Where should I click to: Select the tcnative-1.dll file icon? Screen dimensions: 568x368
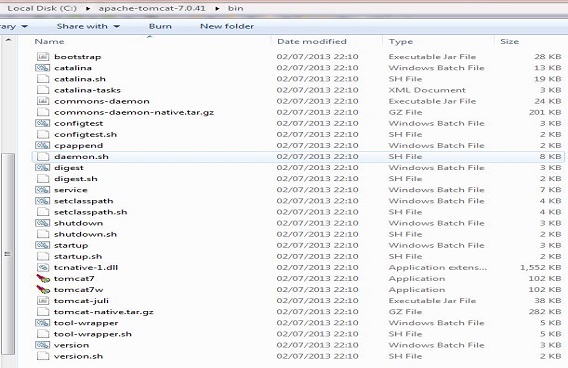[x=43, y=267]
